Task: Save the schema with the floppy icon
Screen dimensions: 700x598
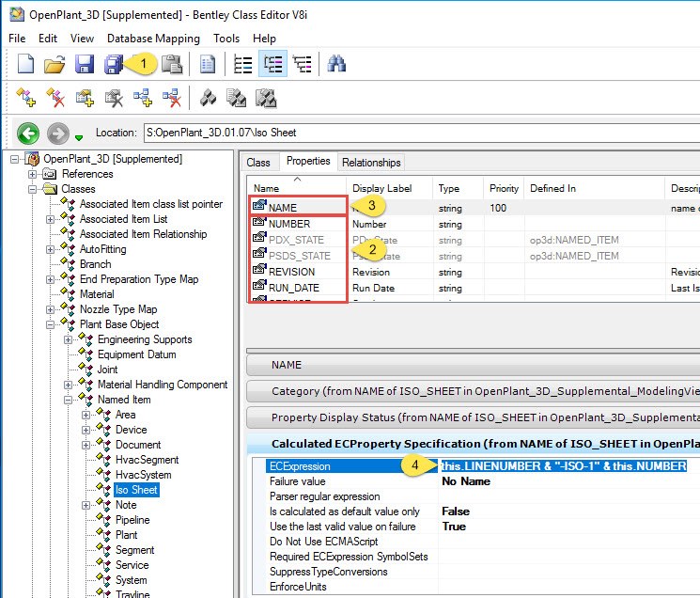Action: point(85,64)
